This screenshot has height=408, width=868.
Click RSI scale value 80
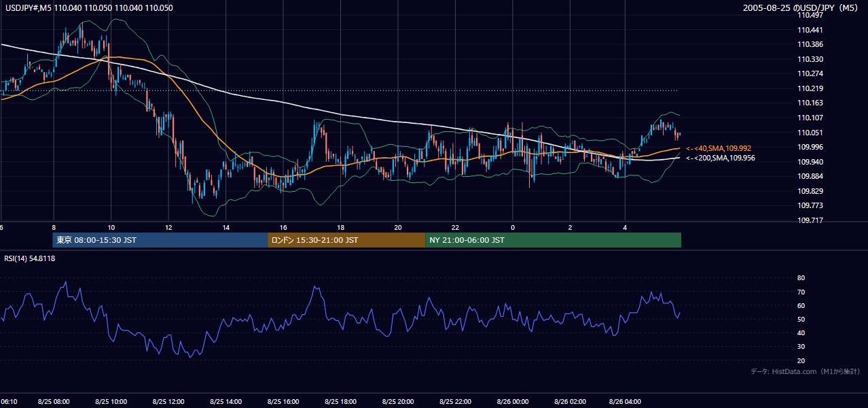point(801,278)
